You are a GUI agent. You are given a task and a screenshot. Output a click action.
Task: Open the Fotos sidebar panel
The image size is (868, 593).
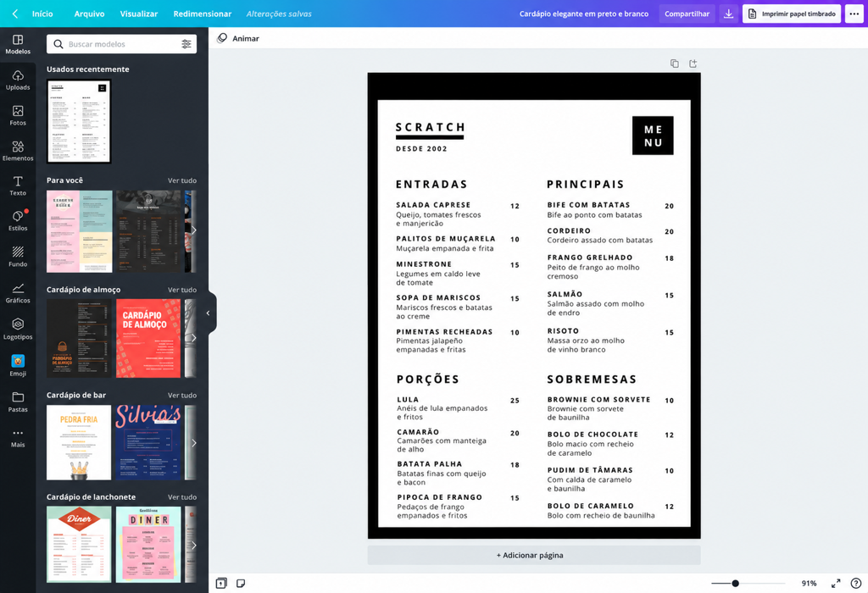click(18, 115)
